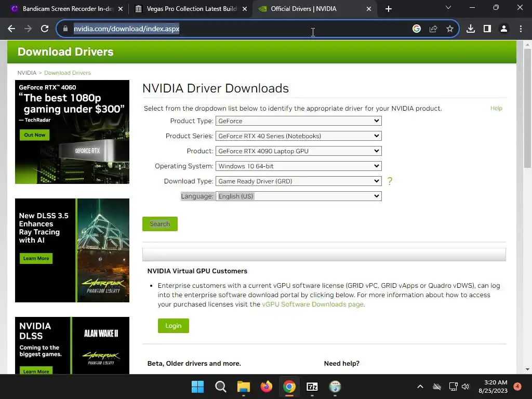This screenshot has height=399, width=532.
Task: Open the Download Type dropdown
Action: pyautogui.click(x=299, y=181)
